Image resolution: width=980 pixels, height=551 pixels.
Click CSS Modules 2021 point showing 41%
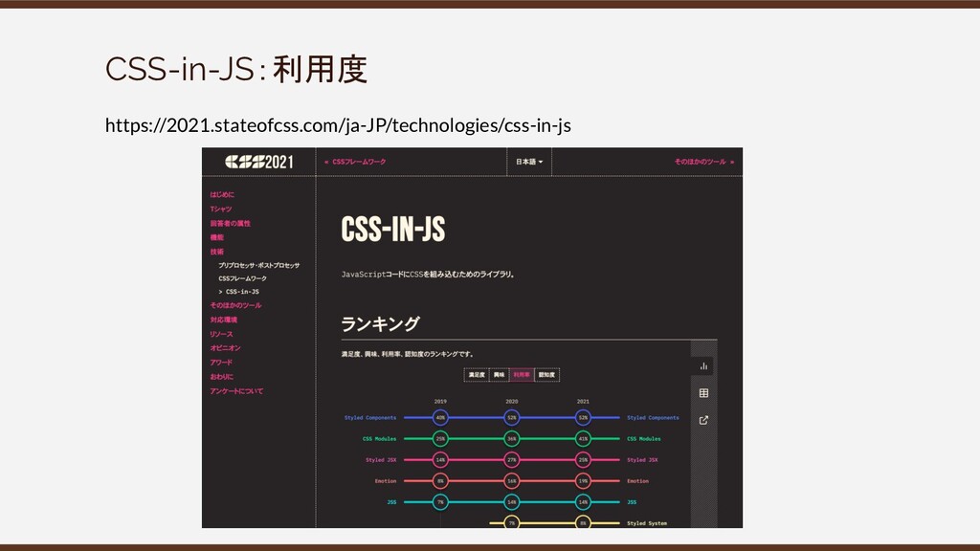pos(583,438)
